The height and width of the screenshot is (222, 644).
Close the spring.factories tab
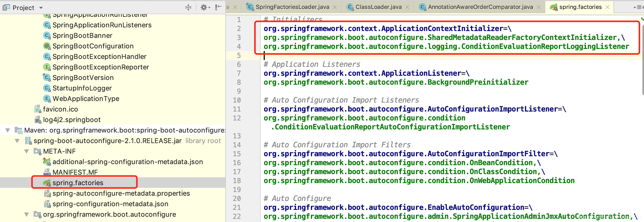tap(607, 7)
